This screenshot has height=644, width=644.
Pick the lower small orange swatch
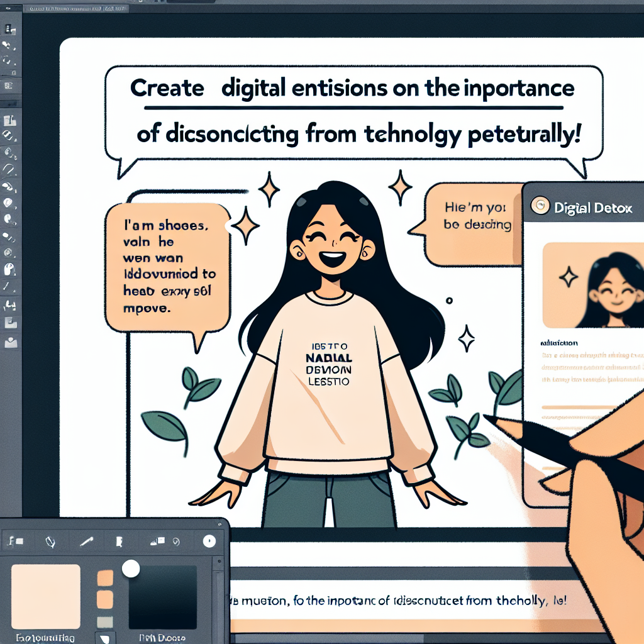(105, 599)
